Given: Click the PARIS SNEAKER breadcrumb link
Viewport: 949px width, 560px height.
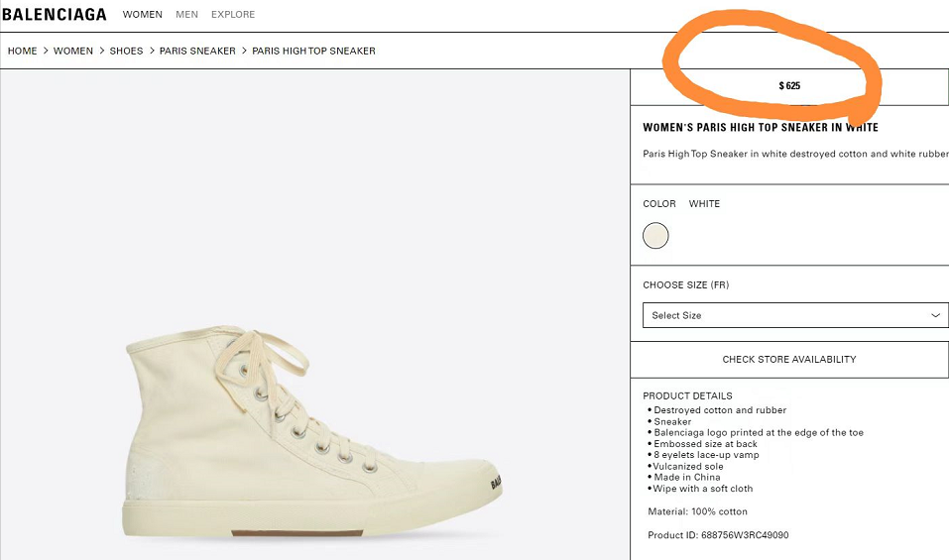Looking at the screenshot, I should click(x=197, y=51).
